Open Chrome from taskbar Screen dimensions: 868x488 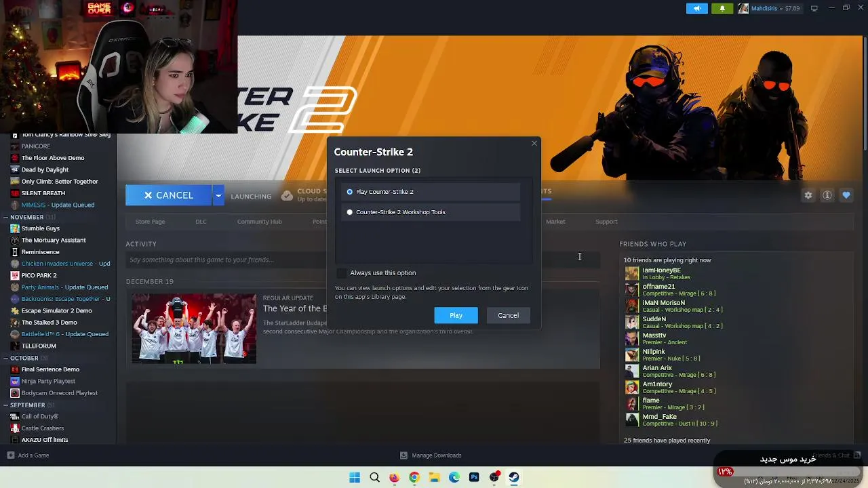point(414,477)
